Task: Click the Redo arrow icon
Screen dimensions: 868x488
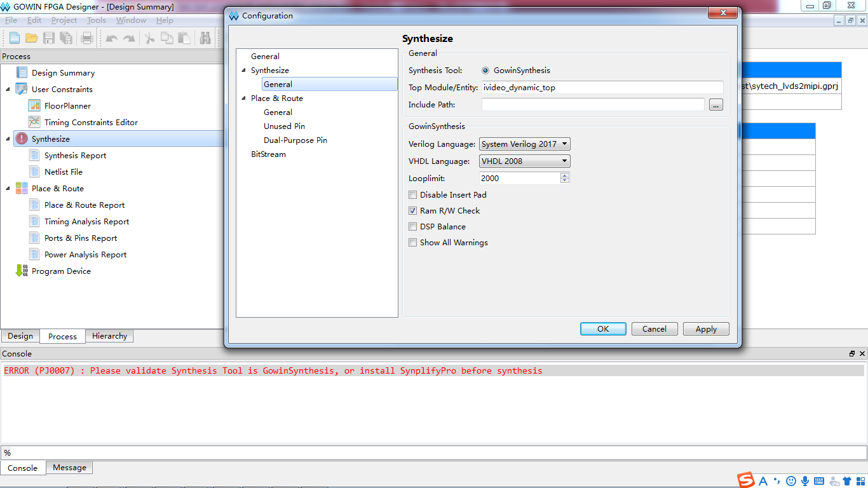Action: 129,38
